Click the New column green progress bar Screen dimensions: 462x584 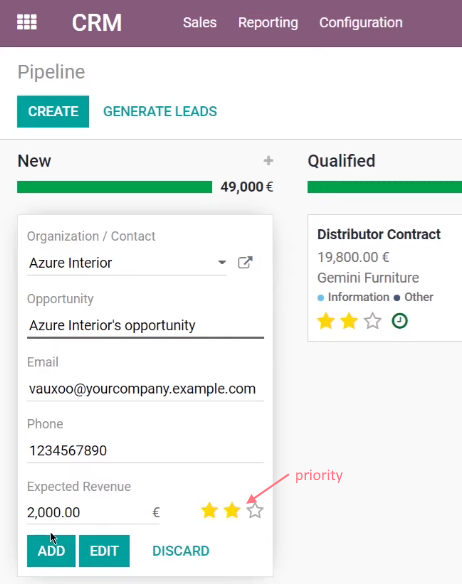coord(114,187)
